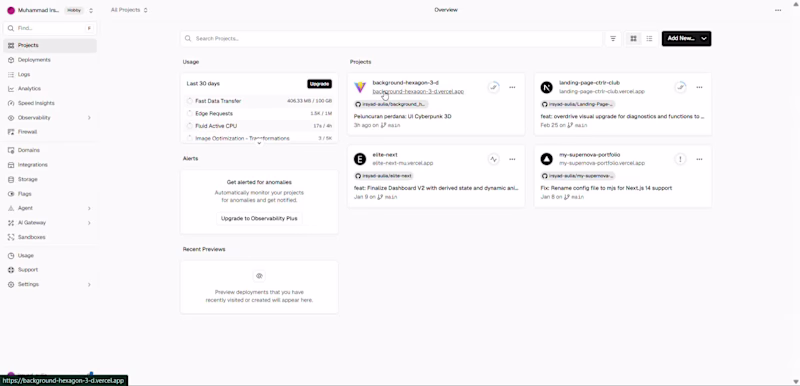Open the irsyad-aulia/my-supernova GitHub repo badge
800x386 pixels.
tap(578, 176)
